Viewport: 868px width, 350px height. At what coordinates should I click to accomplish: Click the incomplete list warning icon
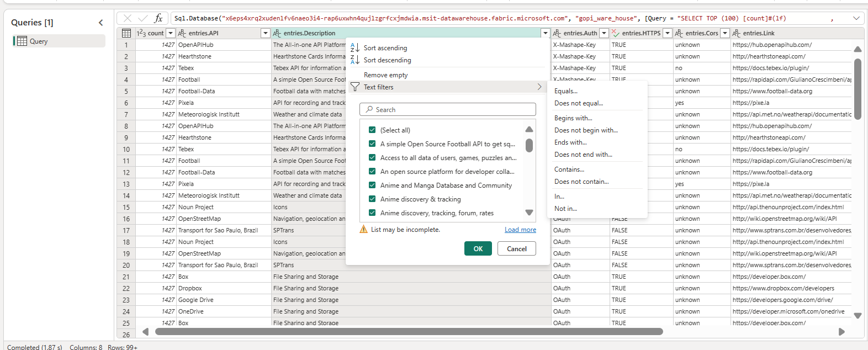363,229
